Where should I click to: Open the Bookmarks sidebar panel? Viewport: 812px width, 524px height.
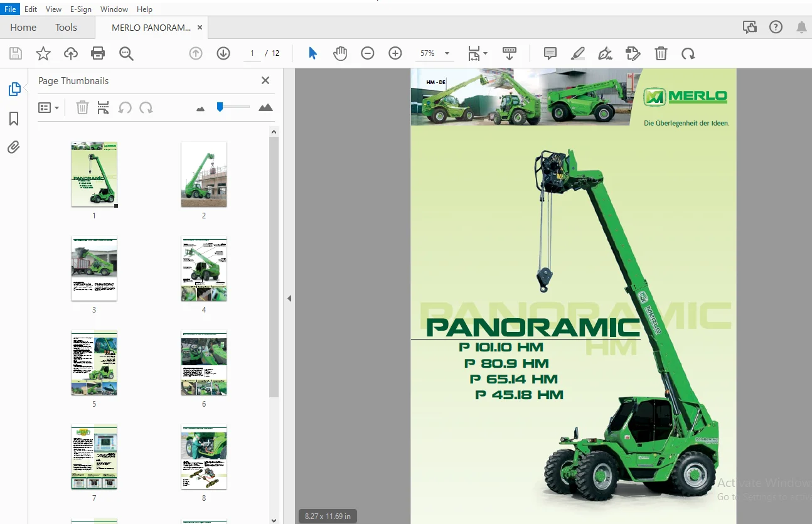[x=14, y=119]
